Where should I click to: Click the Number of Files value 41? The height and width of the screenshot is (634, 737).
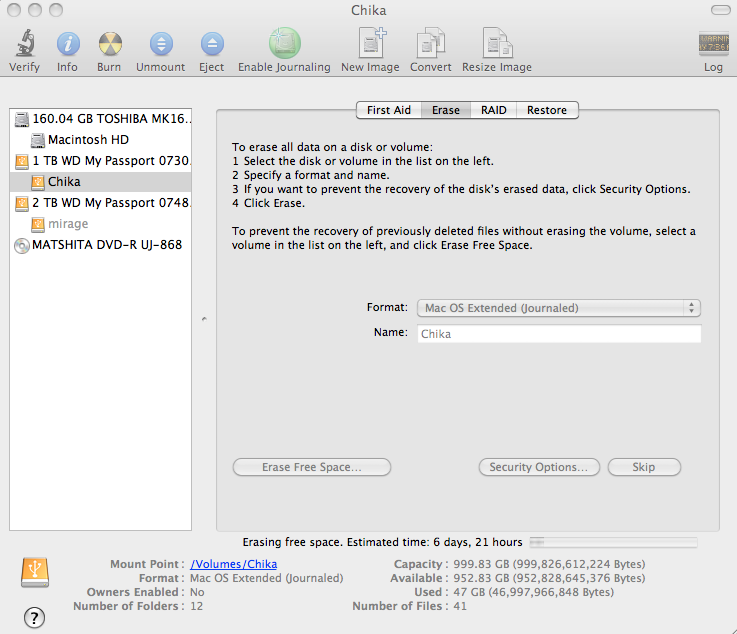tap(460, 606)
